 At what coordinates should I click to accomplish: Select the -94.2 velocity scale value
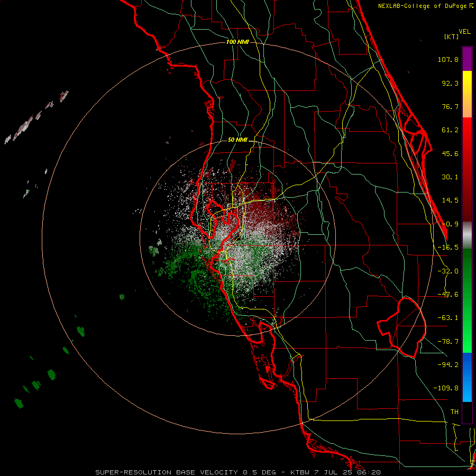click(x=448, y=364)
